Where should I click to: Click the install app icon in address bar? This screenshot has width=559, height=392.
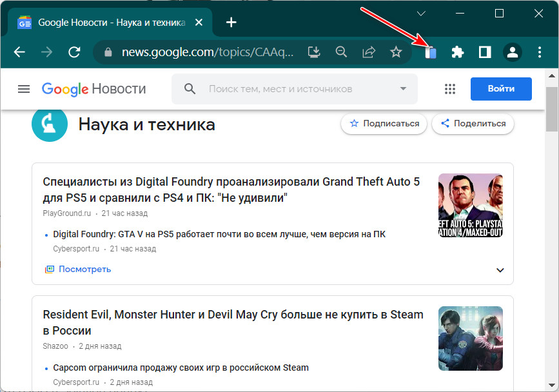click(314, 52)
